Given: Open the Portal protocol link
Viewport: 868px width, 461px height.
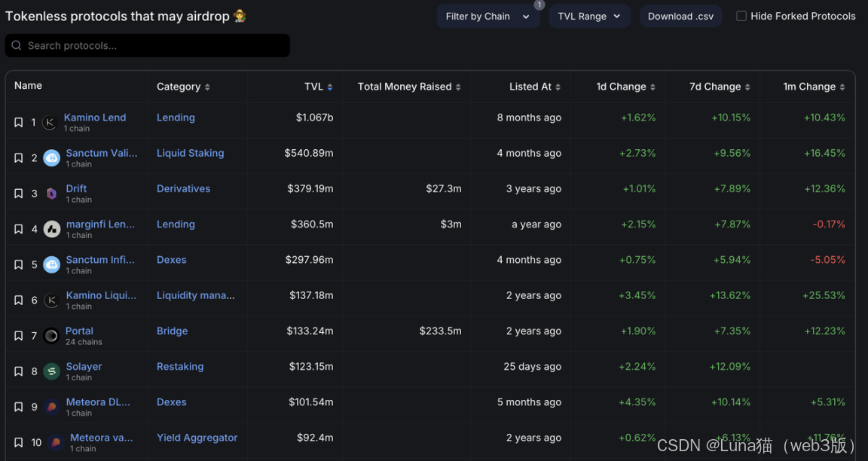Looking at the screenshot, I should click(x=79, y=331).
